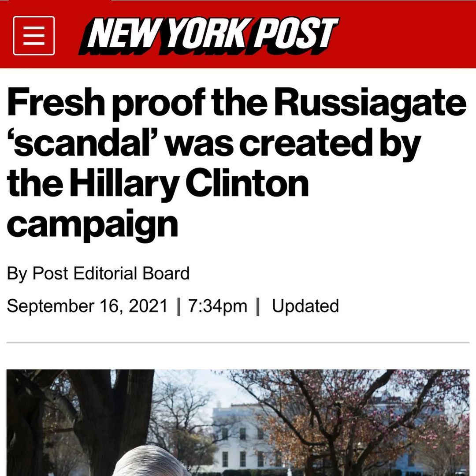Open the article's lead photo
The height and width of the screenshot is (476, 476).
point(238,423)
